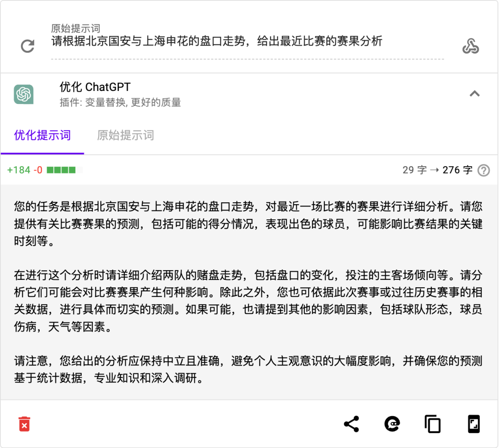Screen dimensions: 499x448
Task: Click the +184 additions count
Action: [x=19, y=170]
